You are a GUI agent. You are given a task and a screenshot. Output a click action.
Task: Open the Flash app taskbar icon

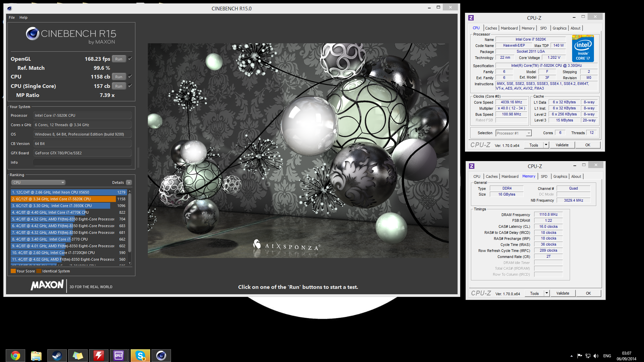click(98, 355)
